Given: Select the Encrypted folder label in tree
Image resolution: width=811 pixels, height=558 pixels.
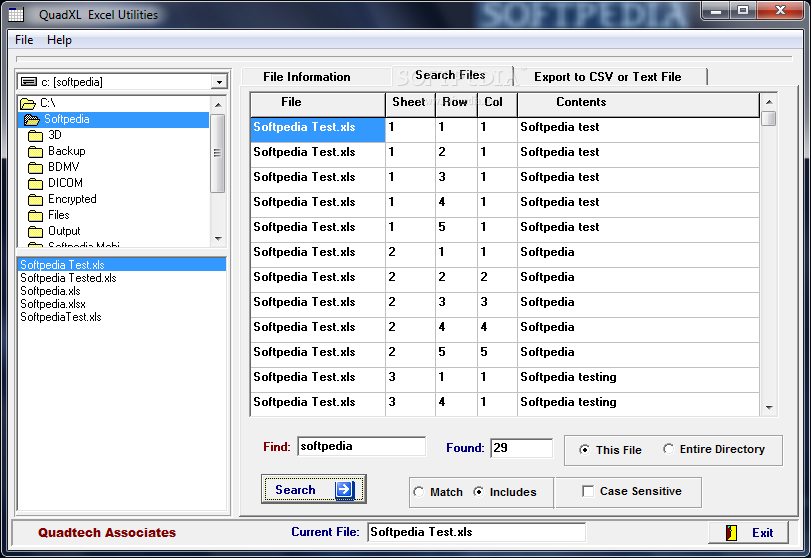Looking at the screenshot, I should point(72,199).
